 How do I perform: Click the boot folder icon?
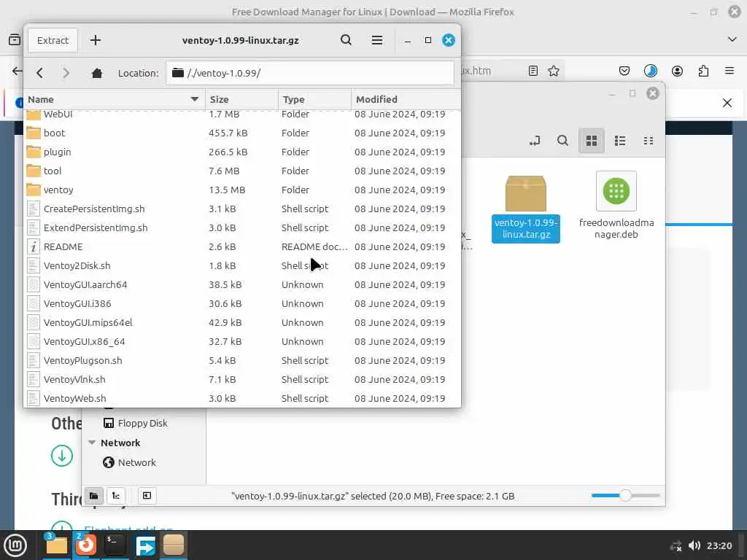pos(34,133)
